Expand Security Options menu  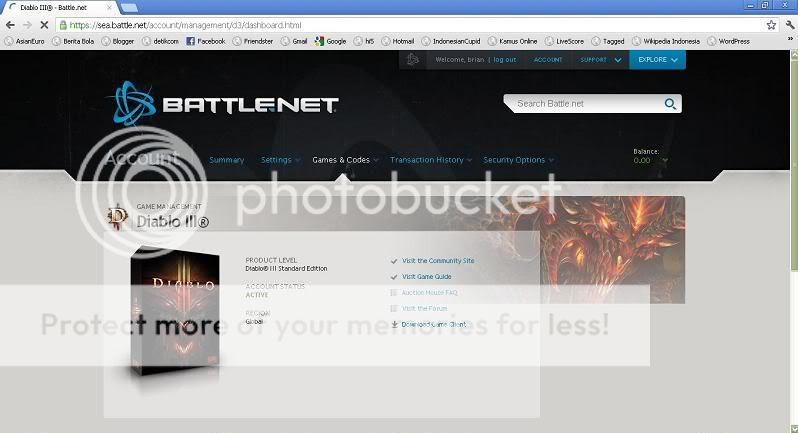point(519,160)
